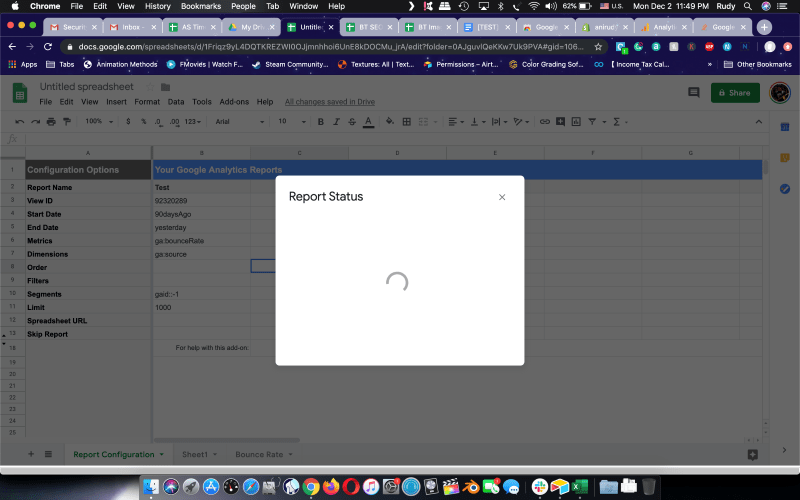Toggle Strikethrough formatting
Viewport: 800px width, 500px height.
(x=352, y=121)
